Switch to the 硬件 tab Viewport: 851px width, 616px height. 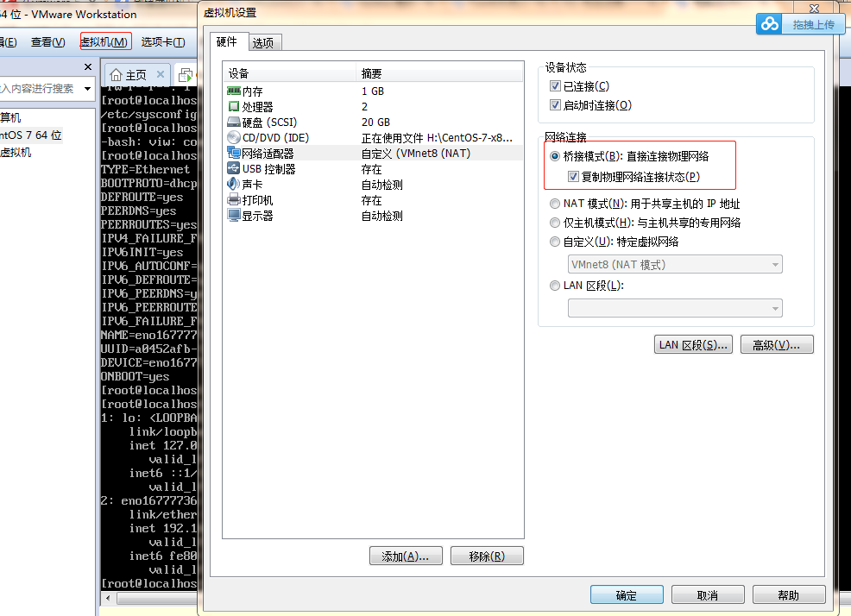(227, 41)
